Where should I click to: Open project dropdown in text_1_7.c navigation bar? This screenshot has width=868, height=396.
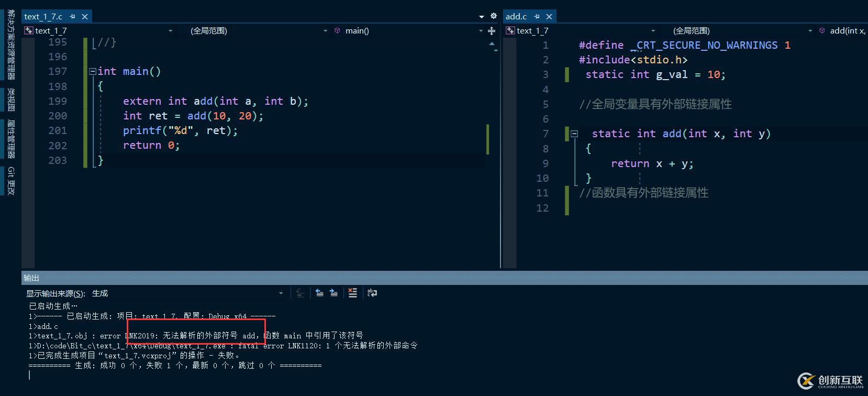pos(170,31)
